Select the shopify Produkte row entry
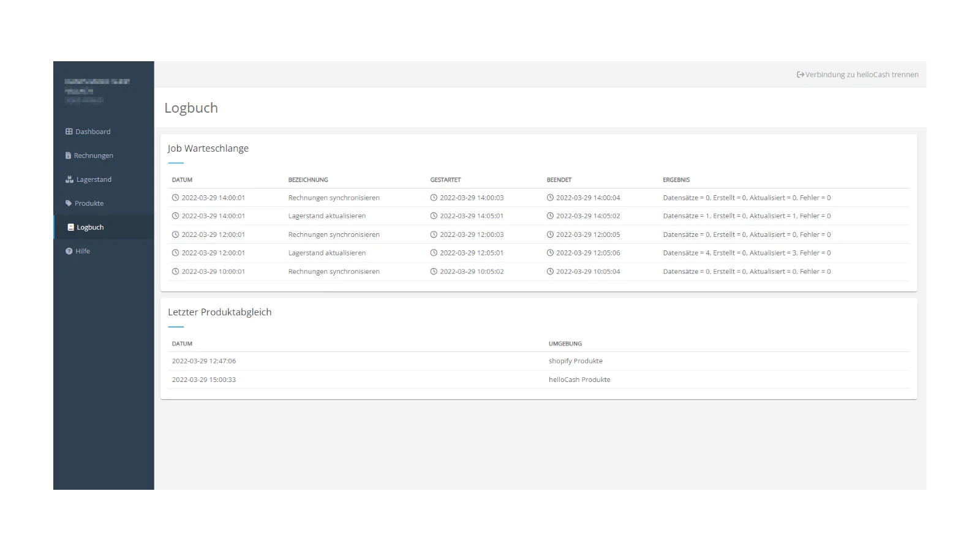Image resolution: width=980 pixels, height=551 pixels. [575, 361]
